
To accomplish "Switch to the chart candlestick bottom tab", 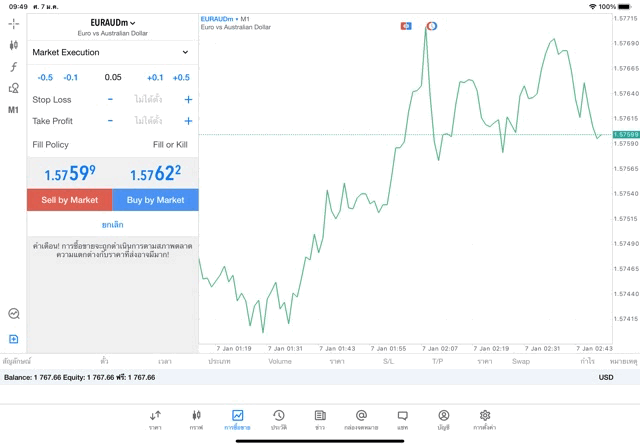I will 196,420.
